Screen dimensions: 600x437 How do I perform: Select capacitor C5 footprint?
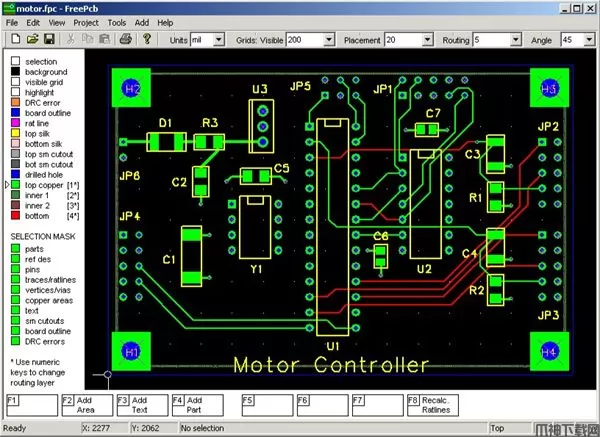(x=256, y=176)
